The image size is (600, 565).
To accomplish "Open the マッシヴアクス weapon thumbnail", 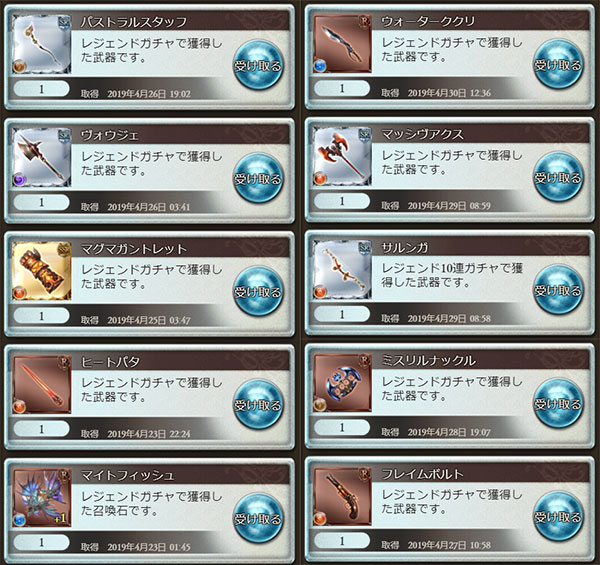I will (342, 156).
